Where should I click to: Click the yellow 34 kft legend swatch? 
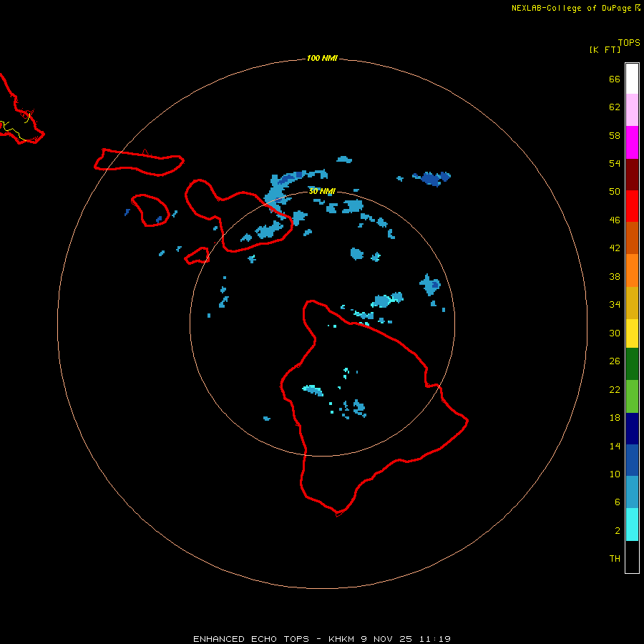click(632, 333)
